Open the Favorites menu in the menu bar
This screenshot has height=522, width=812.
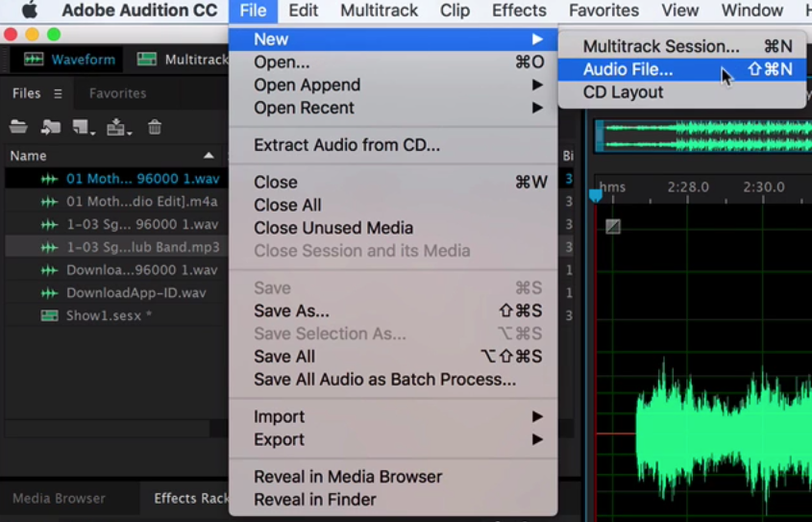(x=603, y=11)
